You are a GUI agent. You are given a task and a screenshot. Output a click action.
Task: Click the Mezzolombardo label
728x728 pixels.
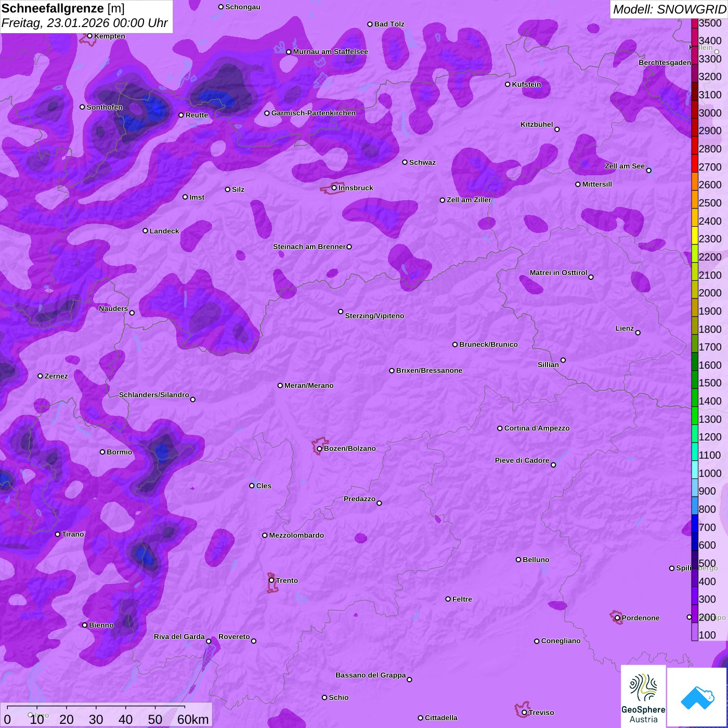296,535
